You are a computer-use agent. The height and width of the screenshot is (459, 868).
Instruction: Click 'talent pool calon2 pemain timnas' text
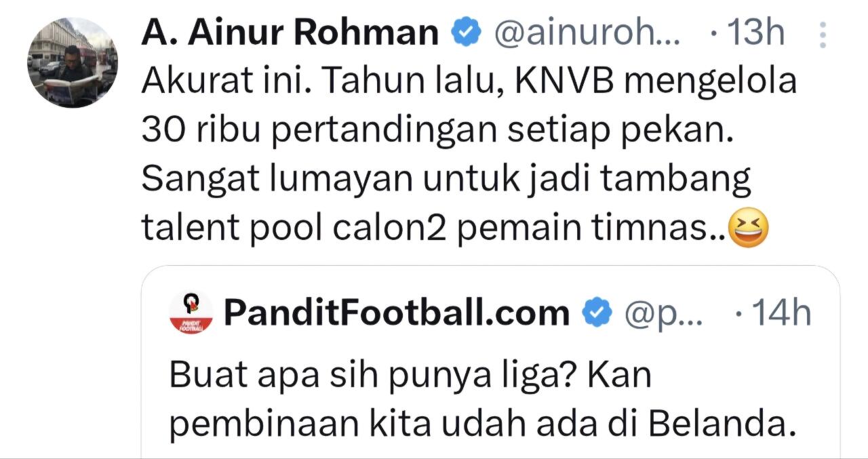pos(434,229)
